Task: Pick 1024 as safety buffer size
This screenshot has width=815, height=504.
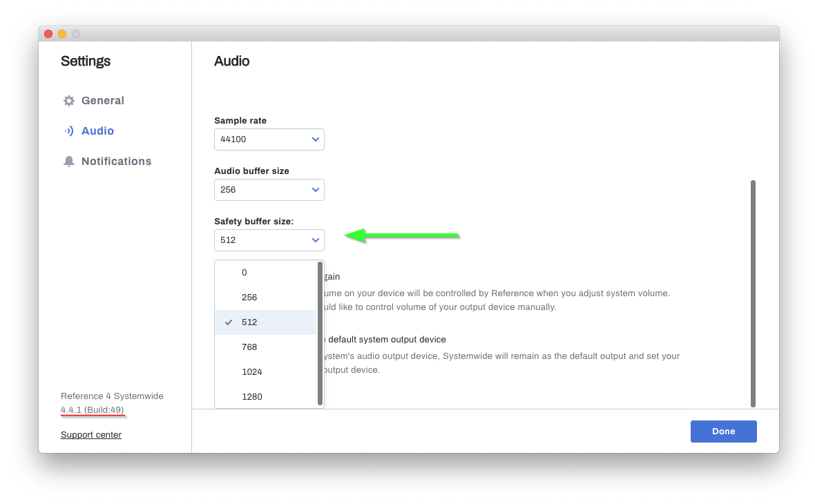Action: pos(266,372)
